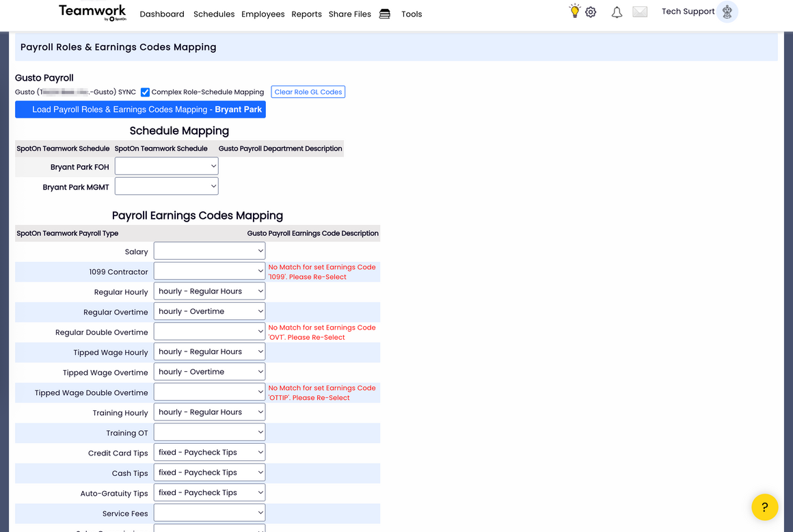Click the Tech Support user name

[x=688, y=11]
